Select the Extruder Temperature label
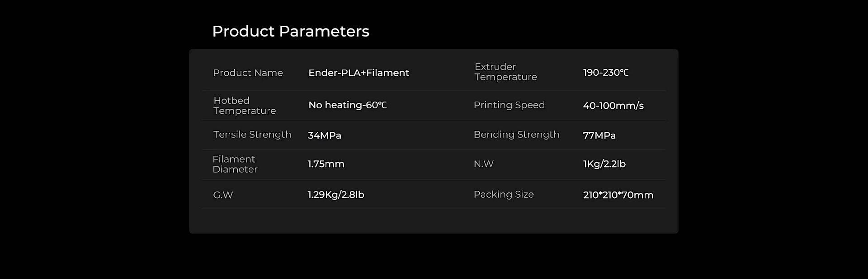This screenshot has height=279, width=868. pyautogui.click(x=505, y=72)
